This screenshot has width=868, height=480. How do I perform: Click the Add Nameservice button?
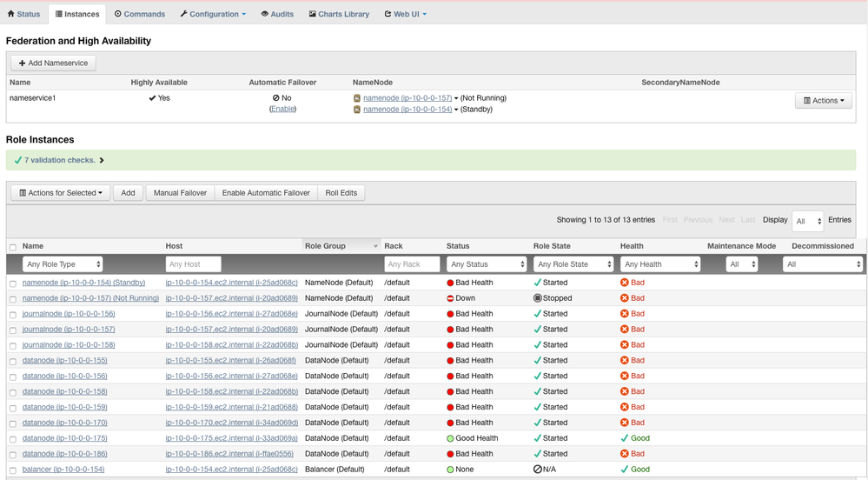(53, 63)
